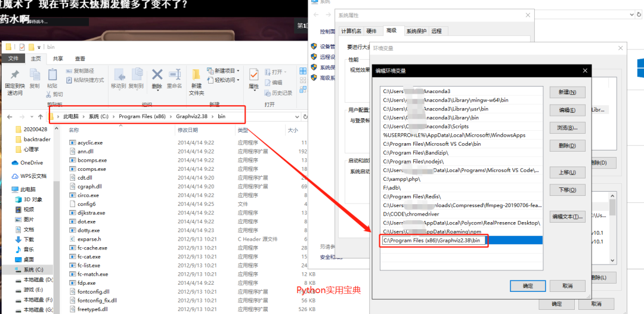Click Move to (移动到) icon
644x314 pixels.
(119, 75)
